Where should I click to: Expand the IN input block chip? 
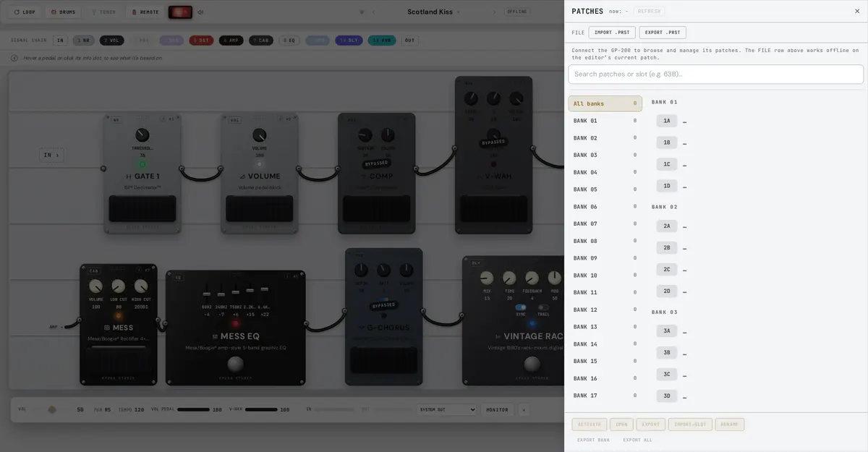click(x=51, y=155)
